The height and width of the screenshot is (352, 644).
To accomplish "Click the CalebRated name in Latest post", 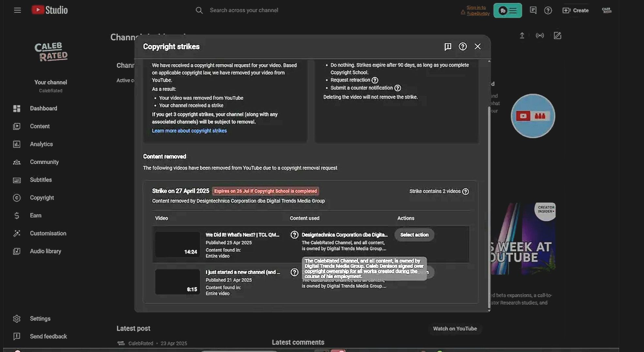I will (x=141, y=343).
